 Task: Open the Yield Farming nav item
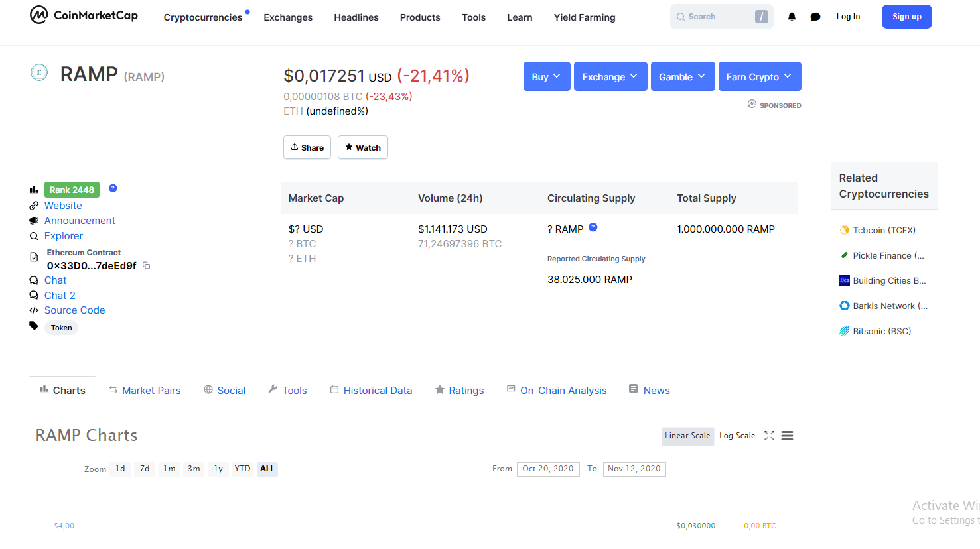585,17
